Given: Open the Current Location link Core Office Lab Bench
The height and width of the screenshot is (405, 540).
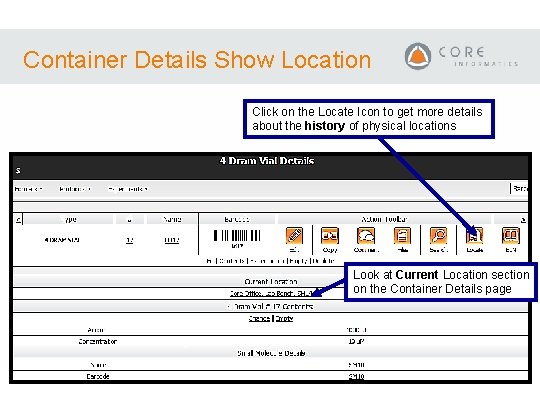Looking at the screenshot, I should click(271, 293).
